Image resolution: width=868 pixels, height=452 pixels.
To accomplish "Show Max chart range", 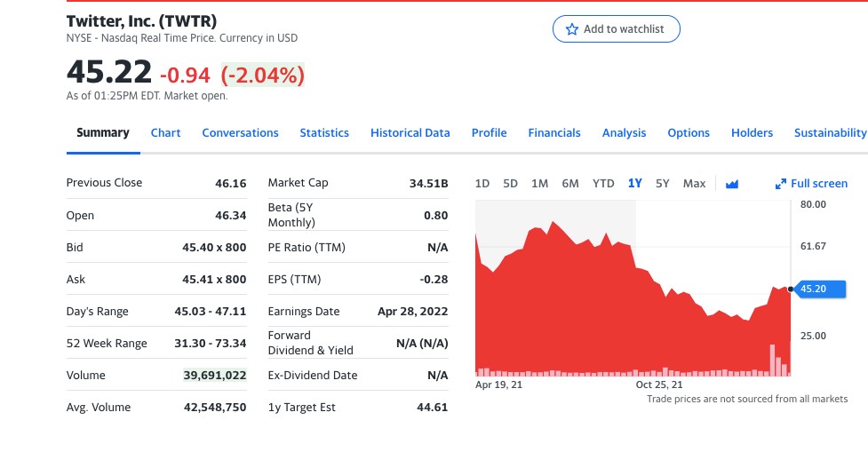I will [694, 184].
